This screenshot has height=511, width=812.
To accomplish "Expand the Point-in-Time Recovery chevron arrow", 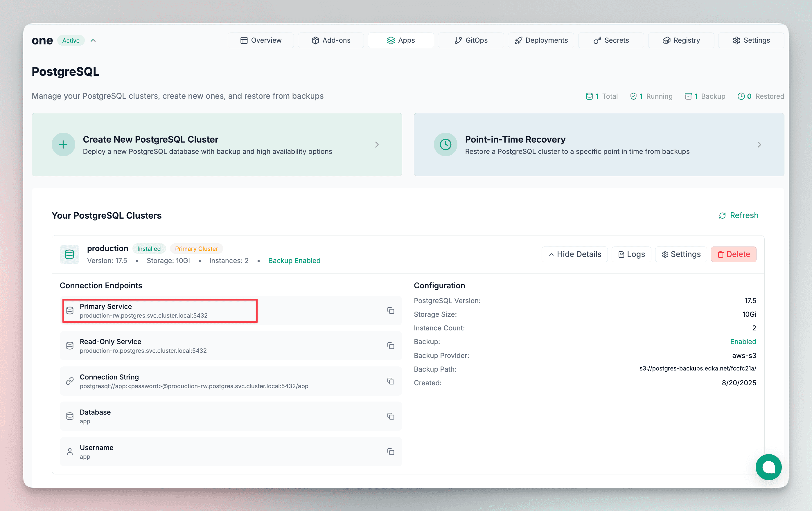I will pos(759,145).
